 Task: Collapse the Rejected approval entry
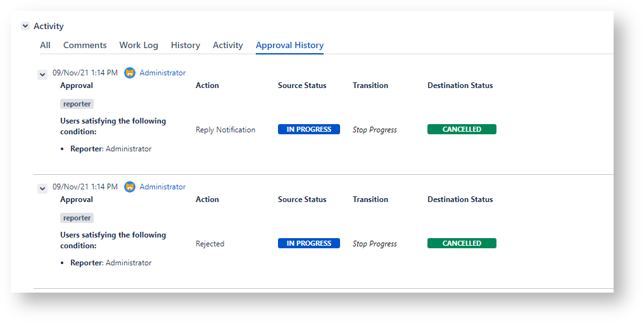click(42, 188)
